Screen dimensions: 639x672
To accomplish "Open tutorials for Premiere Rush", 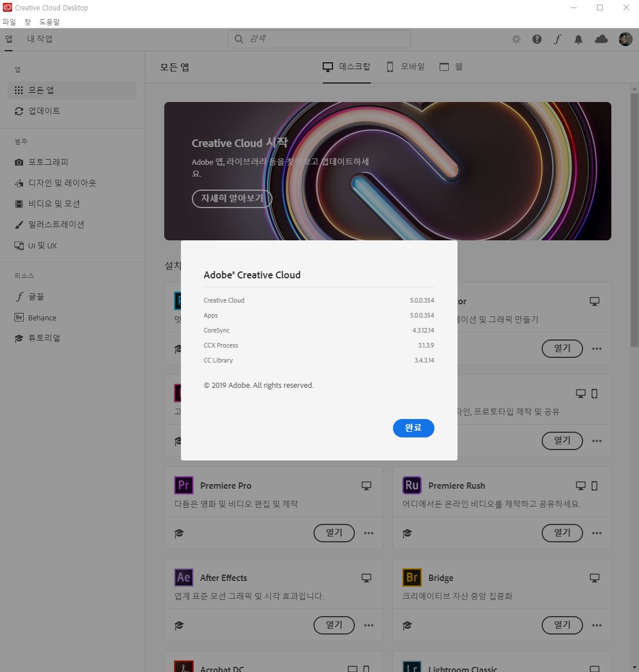I will (407, 533).
